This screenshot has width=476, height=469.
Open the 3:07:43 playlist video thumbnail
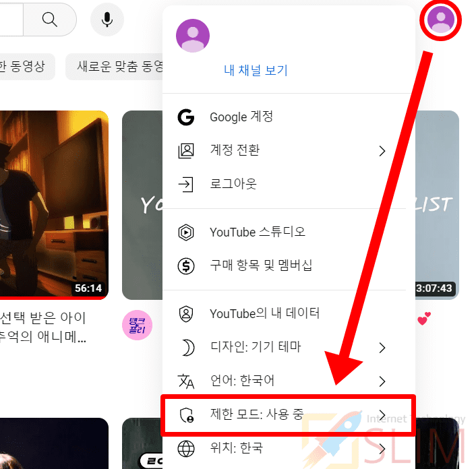point(437,205)
